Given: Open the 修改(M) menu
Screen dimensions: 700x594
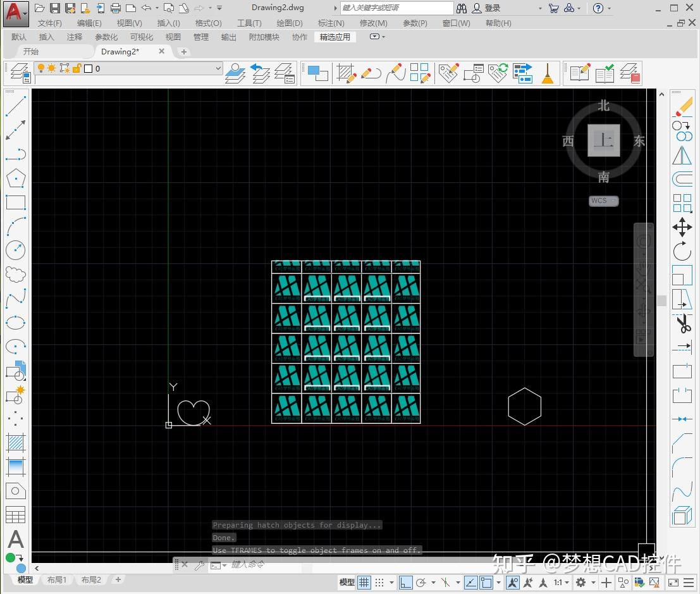Looking at the screenshot, I should (374, 23).
